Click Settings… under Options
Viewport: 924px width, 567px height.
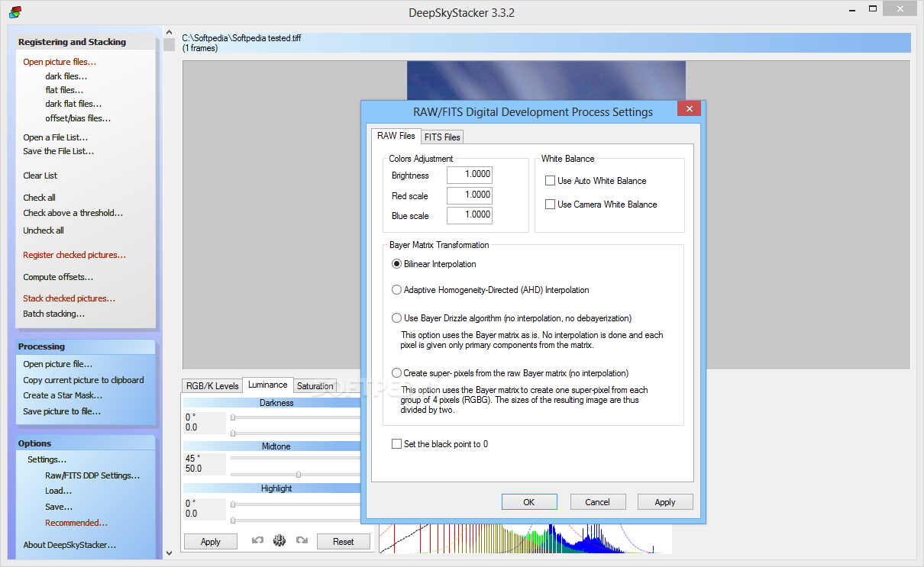click(x=47, y=459)
